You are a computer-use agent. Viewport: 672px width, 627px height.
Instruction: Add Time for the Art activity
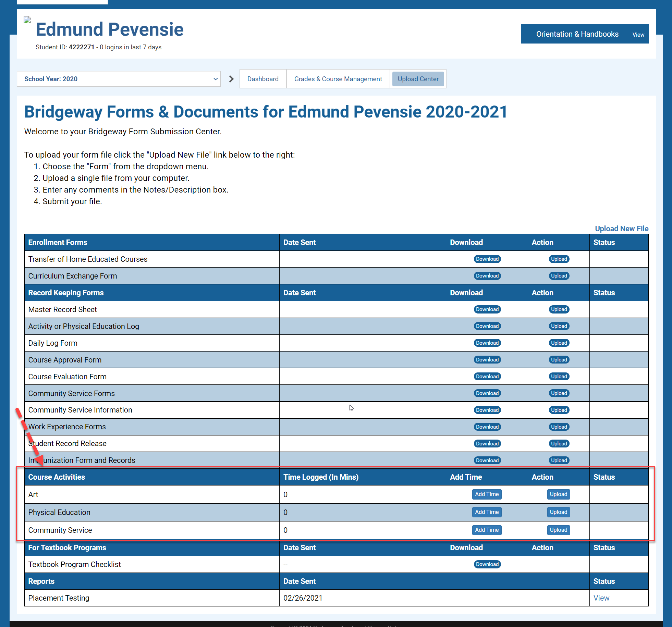coord(487,494)
